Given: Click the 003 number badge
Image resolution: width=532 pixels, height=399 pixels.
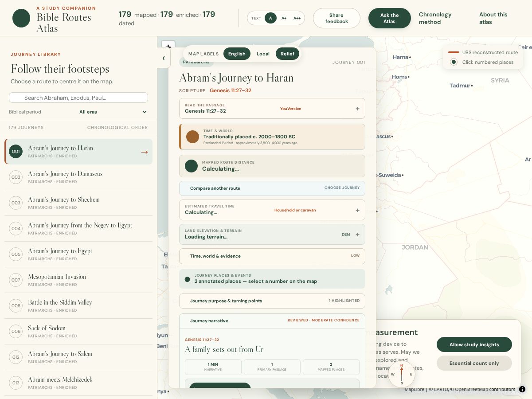Looking at the screenshot, I should [16, 203].
